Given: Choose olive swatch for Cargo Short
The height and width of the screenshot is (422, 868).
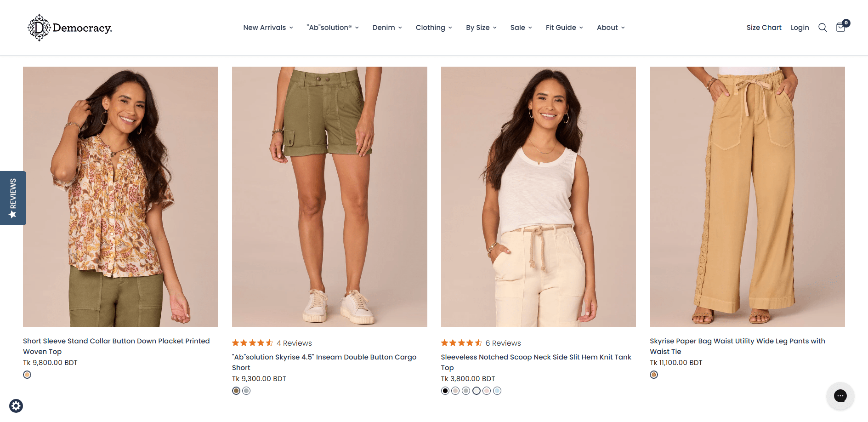Looking at the screenshot, I should pyautogui.click(x=236, y=391).
